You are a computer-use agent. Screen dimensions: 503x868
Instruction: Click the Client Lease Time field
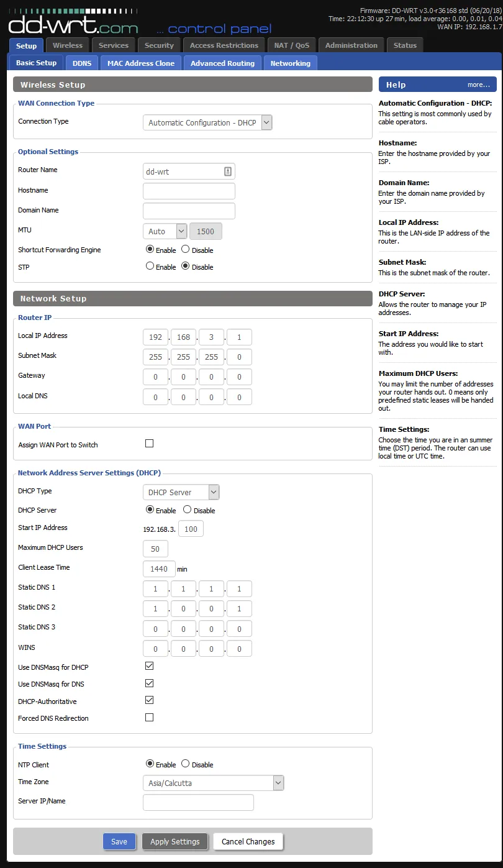click(x=159, y=569)
